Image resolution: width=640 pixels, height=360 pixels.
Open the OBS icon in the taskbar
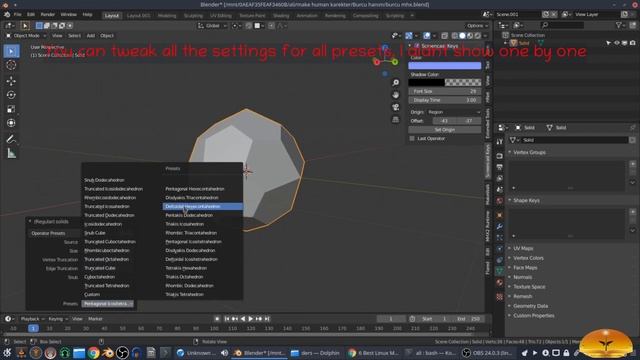122,353
